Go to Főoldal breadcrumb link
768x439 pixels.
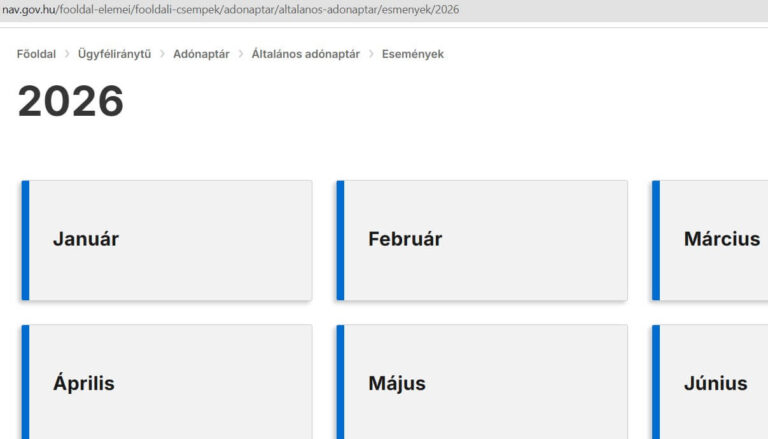36,54
